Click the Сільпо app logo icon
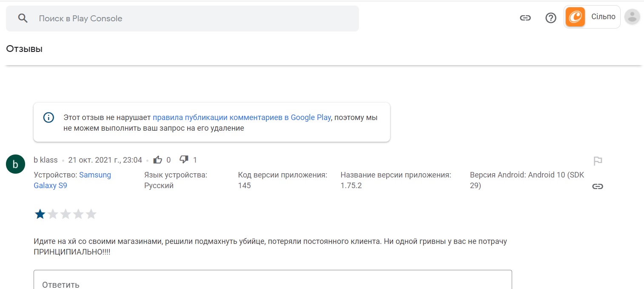Viewport: 644px width, 289px height. coord(575,17)
